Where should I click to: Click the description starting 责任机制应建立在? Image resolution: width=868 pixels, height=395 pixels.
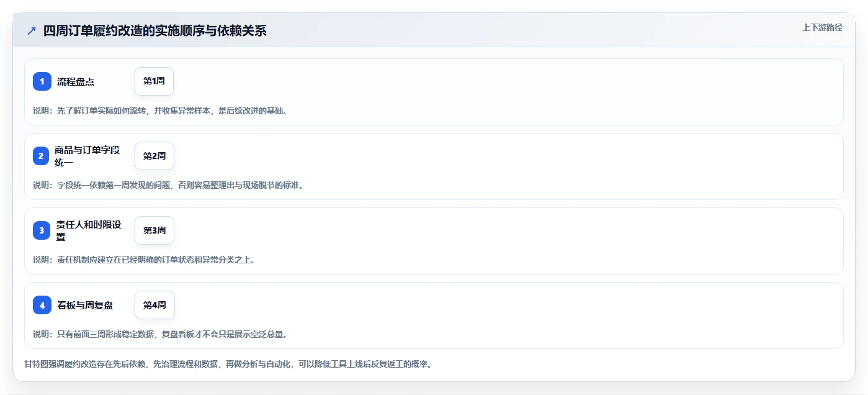(144, 260)
